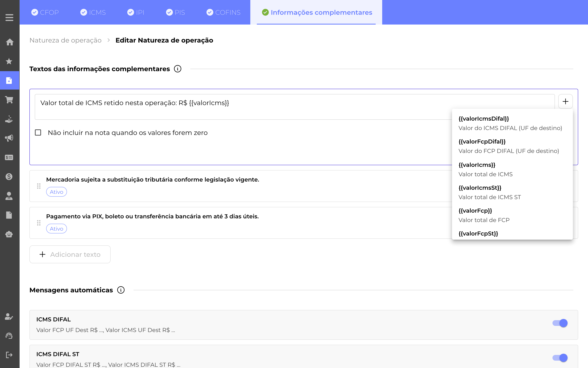Open the megaphone marketing icon
This screenshot has width=588, height=368.
coord(9,138)
